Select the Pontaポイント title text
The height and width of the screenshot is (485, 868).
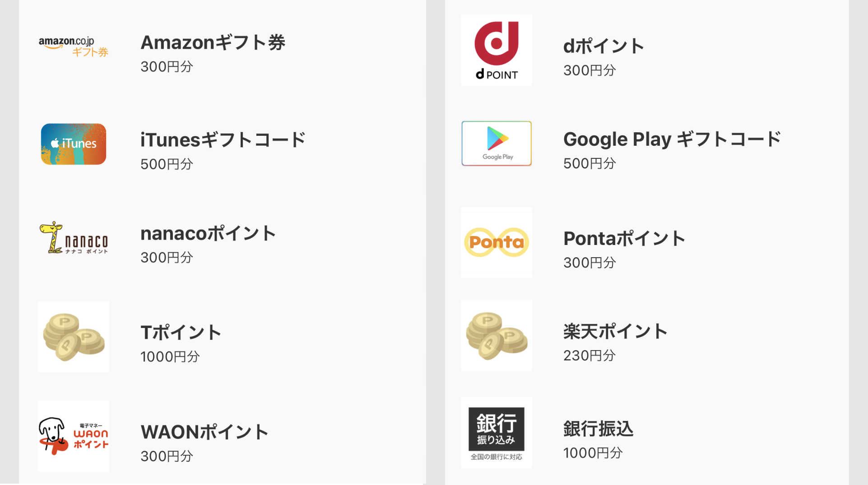pos(624,238)
